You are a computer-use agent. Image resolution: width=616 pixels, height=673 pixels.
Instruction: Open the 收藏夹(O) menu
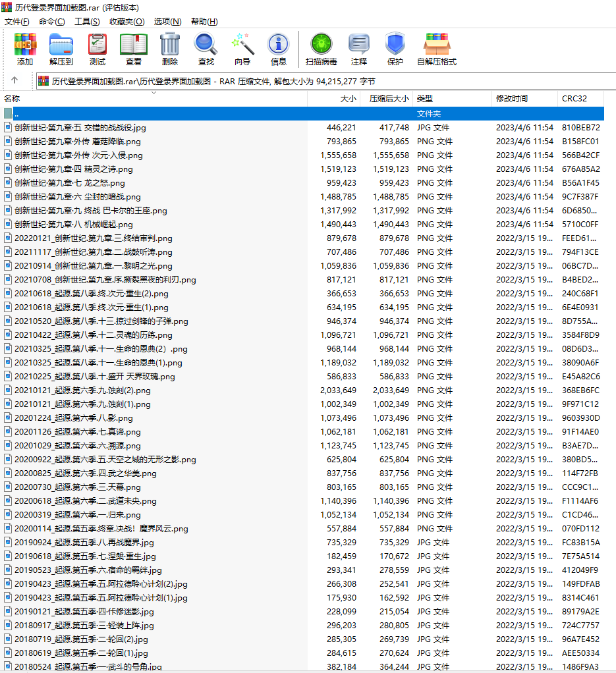pos(126,22)
